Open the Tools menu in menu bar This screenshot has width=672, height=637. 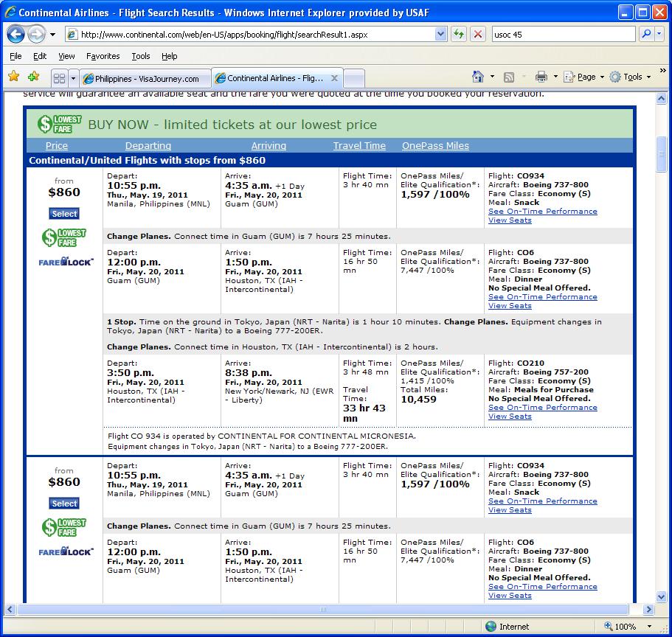click(141, 56)
